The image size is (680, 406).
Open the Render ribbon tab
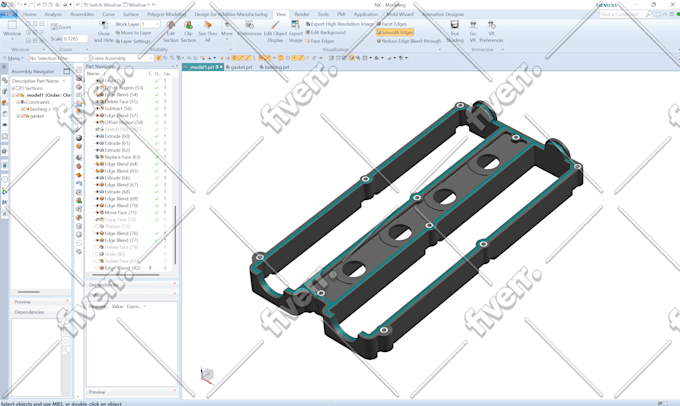(x=302, y=14)
